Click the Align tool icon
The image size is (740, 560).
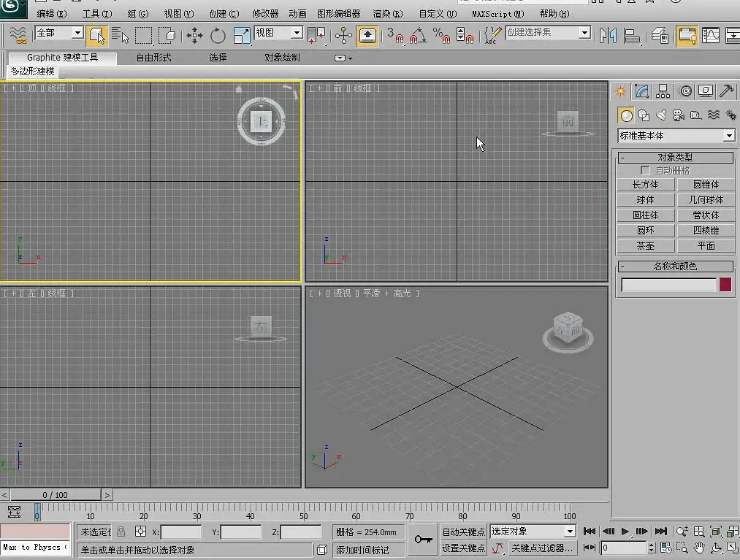[x=631, y=35]
